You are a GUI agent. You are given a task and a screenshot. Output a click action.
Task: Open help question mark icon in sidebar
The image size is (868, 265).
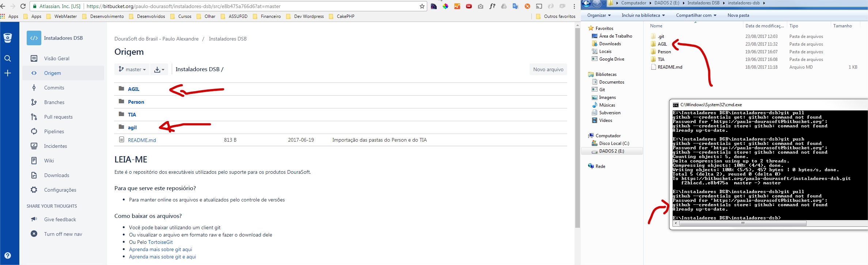(x=8, y=256)
